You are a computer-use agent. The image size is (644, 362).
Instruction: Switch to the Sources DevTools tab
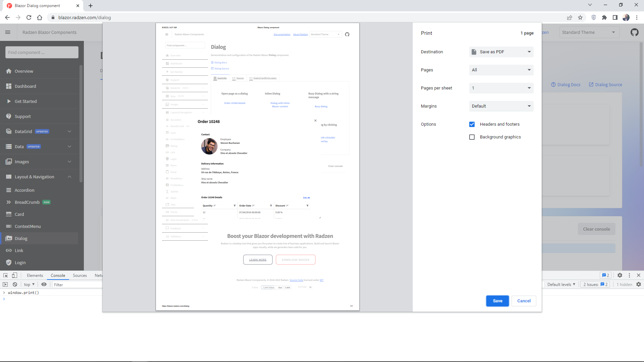coord(80,275)
